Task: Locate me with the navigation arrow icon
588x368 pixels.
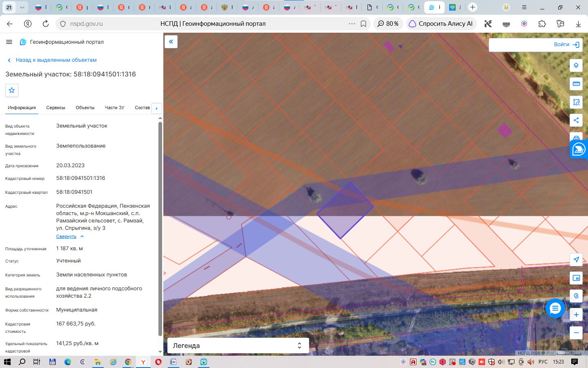Action: pyautogui.click(x=576, y=260)
